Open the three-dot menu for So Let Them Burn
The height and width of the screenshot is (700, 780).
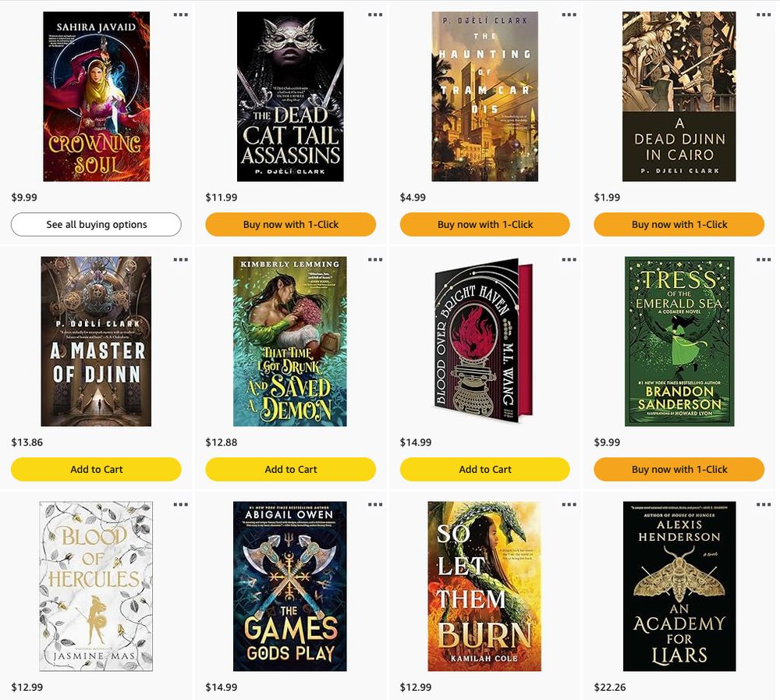click(569, 504)
